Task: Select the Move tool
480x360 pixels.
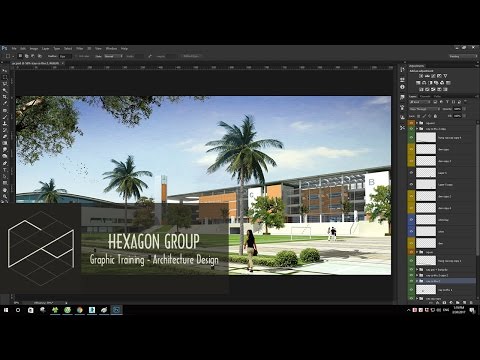Action: click(5, 71)
